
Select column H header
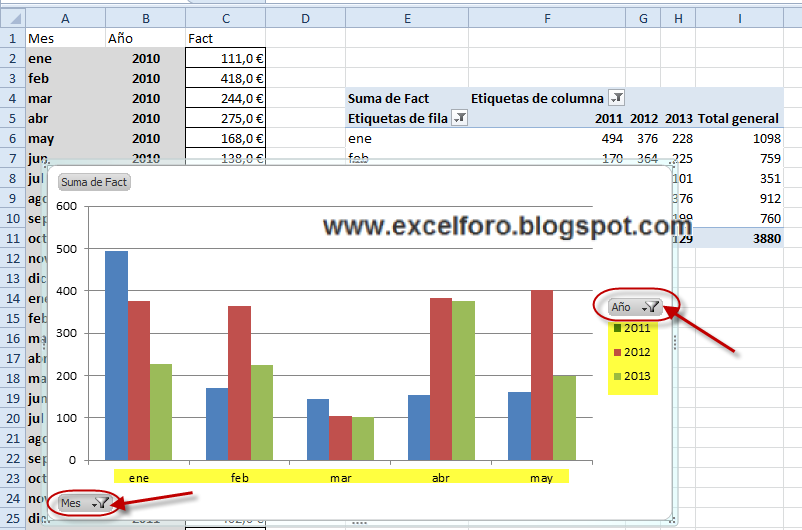tap(678, 18)
